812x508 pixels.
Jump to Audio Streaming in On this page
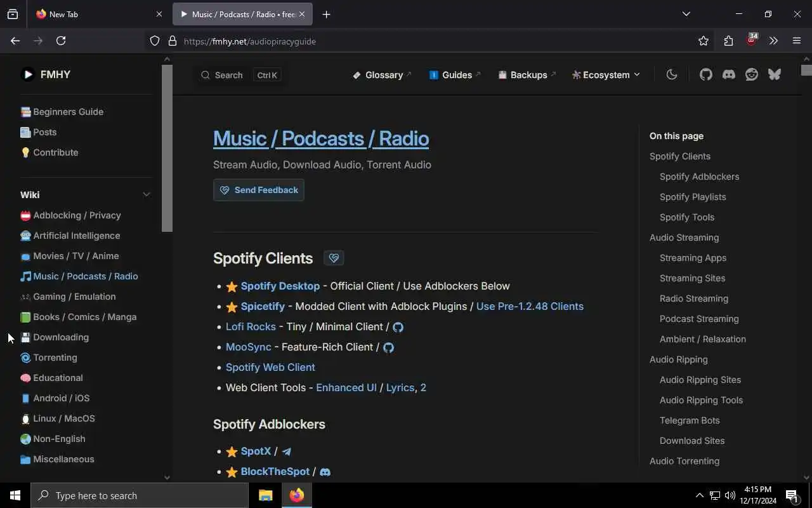[x=684, y=237]
